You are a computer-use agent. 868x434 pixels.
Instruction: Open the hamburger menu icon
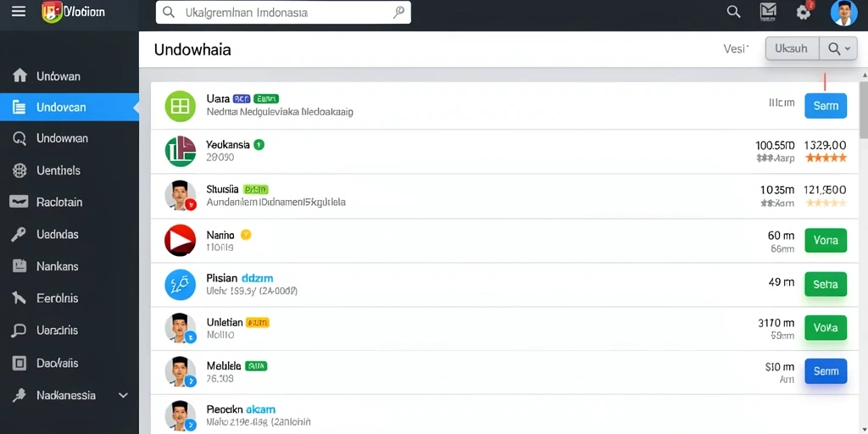pyautogui.click(x=19, y=12)
